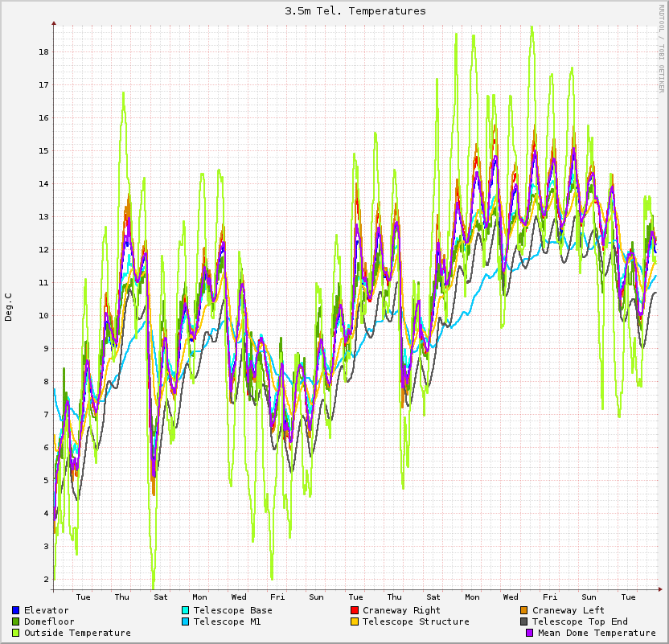Click the lime Outside Temperature swatch
The width and height of the screenshot is (669, 644).
(x=16, y=633)
